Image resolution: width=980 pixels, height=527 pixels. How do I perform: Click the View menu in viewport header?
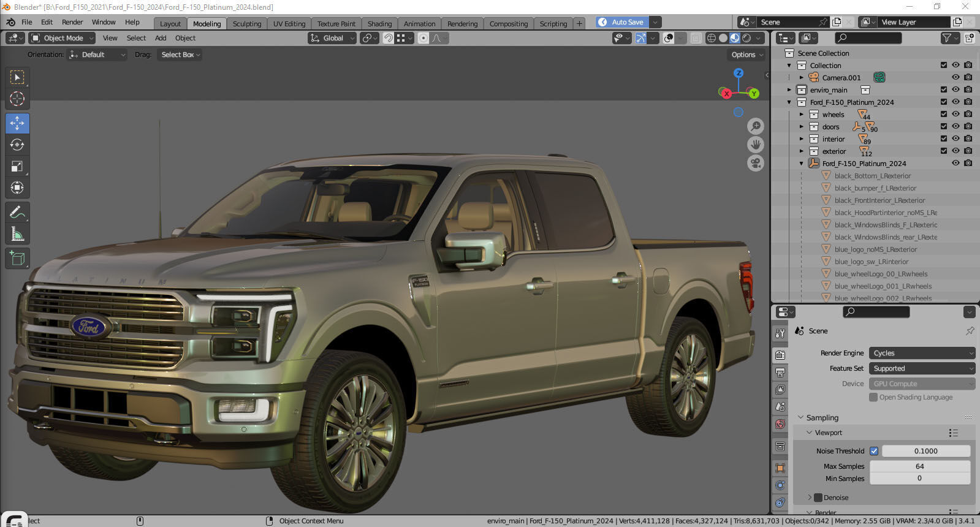pos(110,38)
